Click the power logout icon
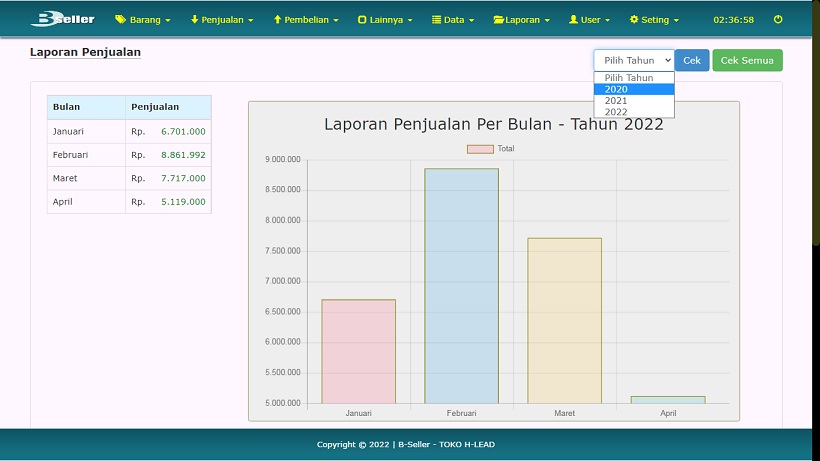This screenshot has width=820, height=461. 778,19
